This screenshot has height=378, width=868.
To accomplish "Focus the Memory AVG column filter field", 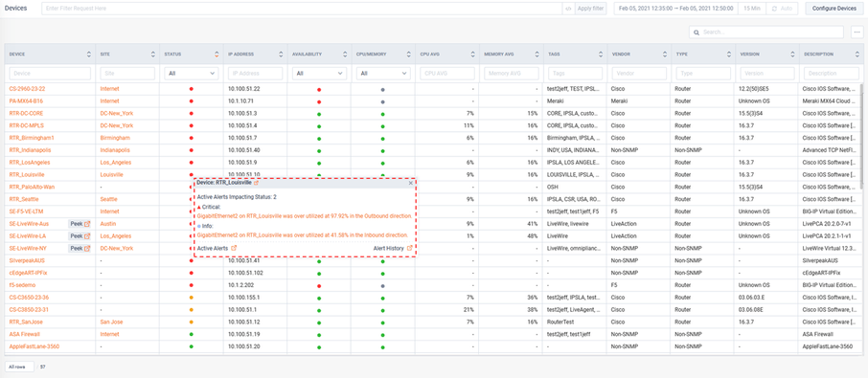I will tap(512, 73).
